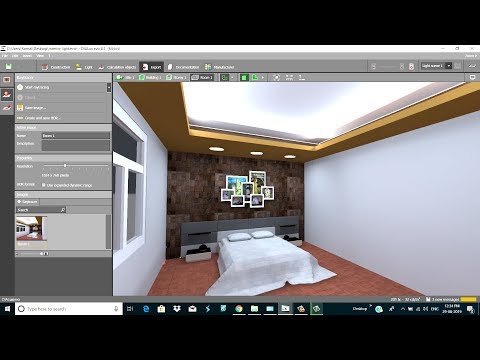Expand the additional views arrow
The height and width of the screenshot is (360, 480).
pos(263,78)
